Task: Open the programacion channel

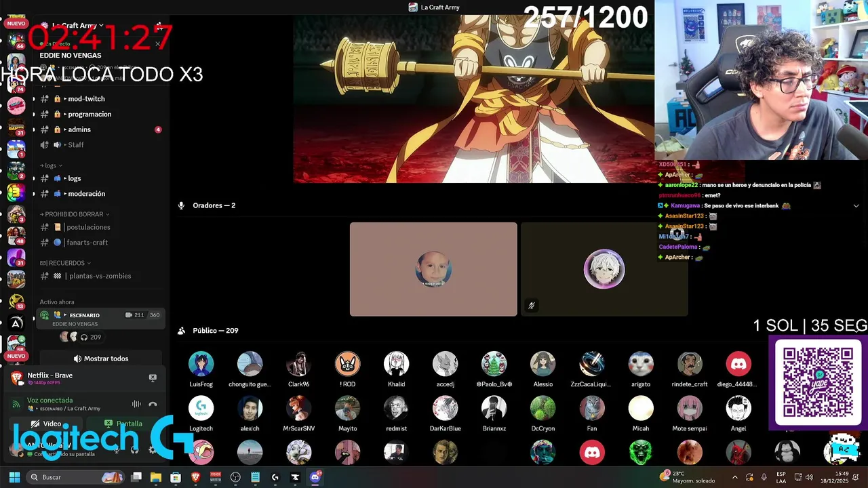Action: click(100, 114)
